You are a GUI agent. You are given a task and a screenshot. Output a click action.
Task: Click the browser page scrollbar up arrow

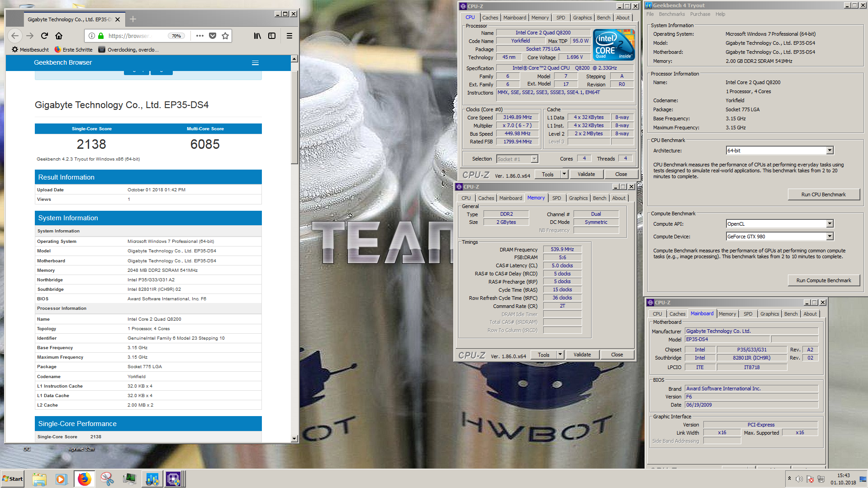(x=294, y=59)
